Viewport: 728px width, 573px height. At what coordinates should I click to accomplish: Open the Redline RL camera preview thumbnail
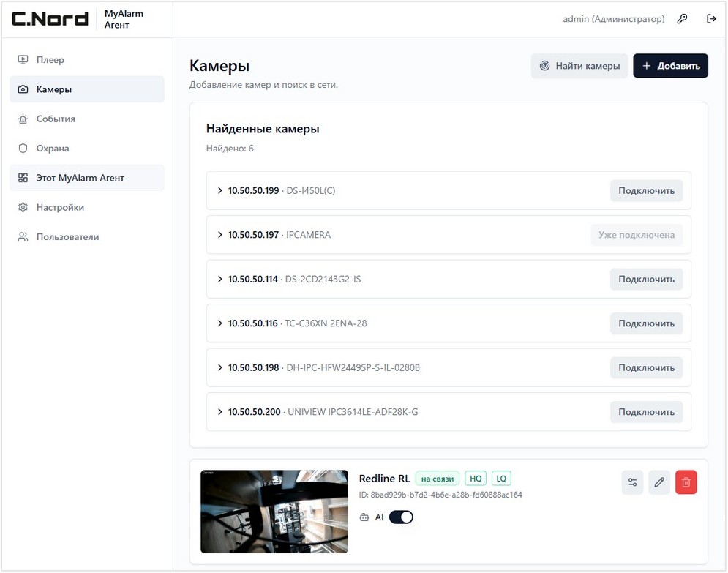click(274, 512)
